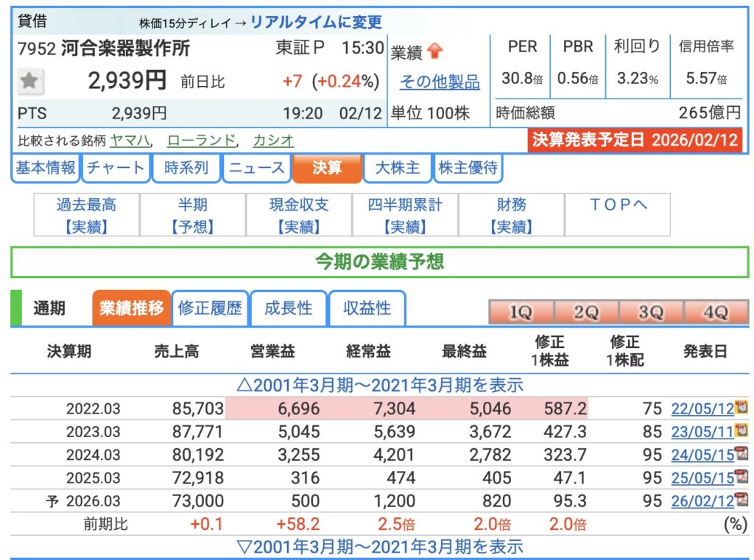The width and height of the screenshot is (754, 560).
Task: Open the 大株主 tab
Action: 397,168
